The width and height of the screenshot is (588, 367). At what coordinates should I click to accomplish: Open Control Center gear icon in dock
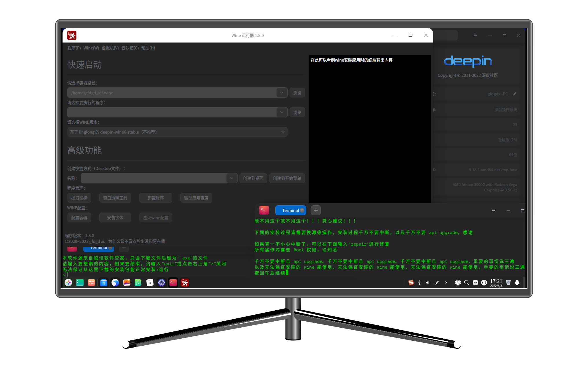click(x=162, y=283)
